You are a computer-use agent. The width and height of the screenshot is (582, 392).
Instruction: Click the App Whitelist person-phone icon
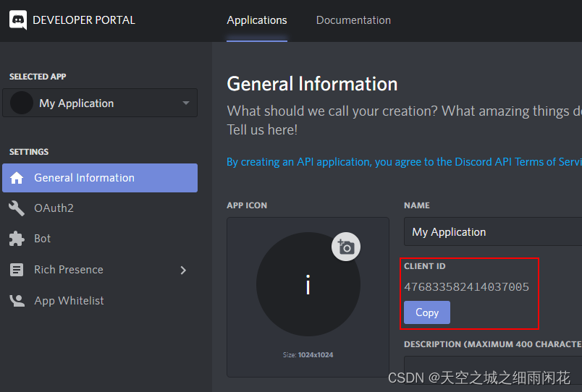(17, 301)
